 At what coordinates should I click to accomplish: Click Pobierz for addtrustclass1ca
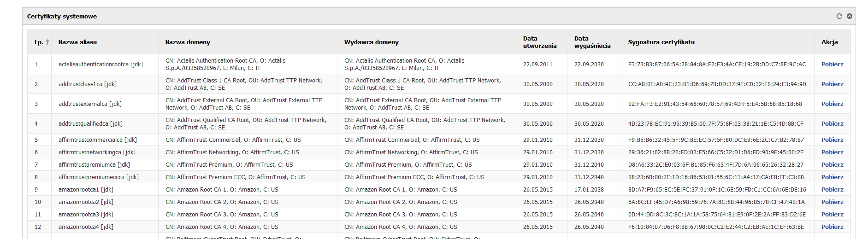click(x=832, y=84)
